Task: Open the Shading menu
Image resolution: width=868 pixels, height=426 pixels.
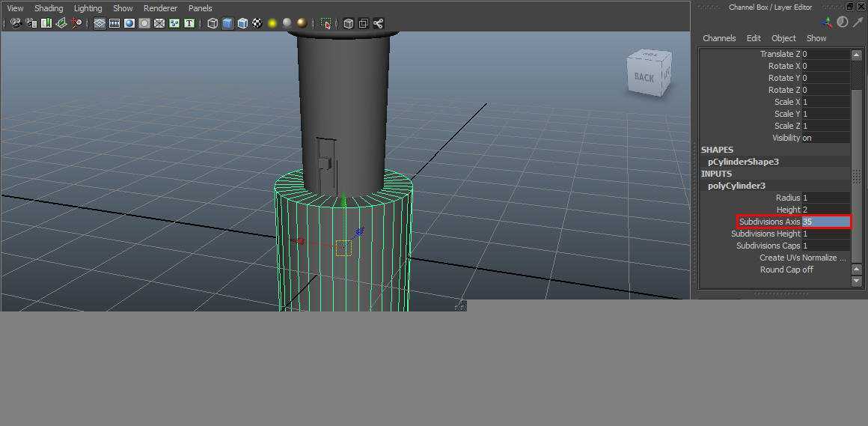Action: point(49,8)
